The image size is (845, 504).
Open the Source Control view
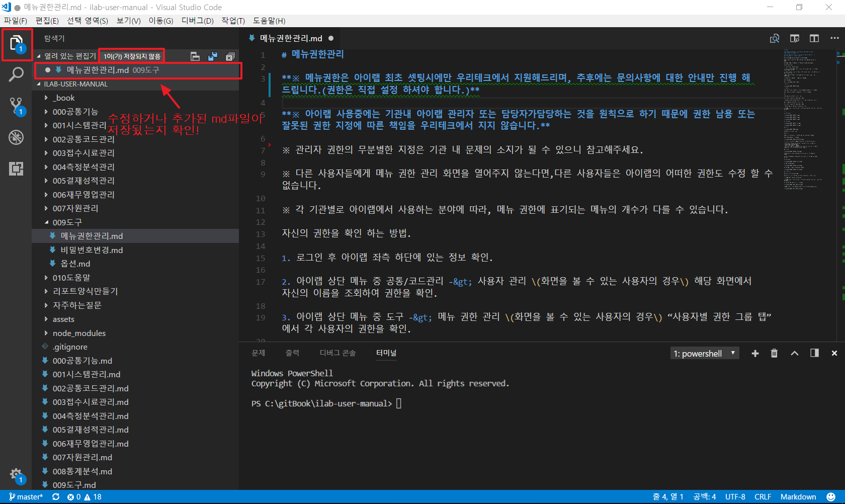pos(16,106)
